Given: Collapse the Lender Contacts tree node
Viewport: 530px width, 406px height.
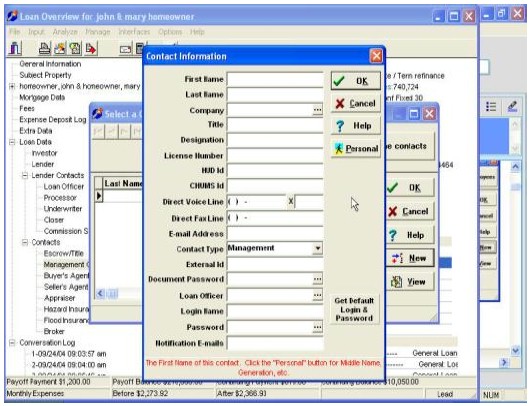Looking at the screenshot, I should coord(25,175).
